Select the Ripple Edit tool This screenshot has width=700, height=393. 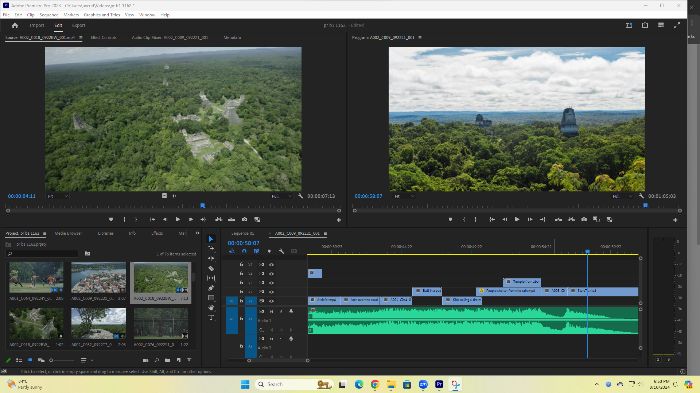(211, 259)
